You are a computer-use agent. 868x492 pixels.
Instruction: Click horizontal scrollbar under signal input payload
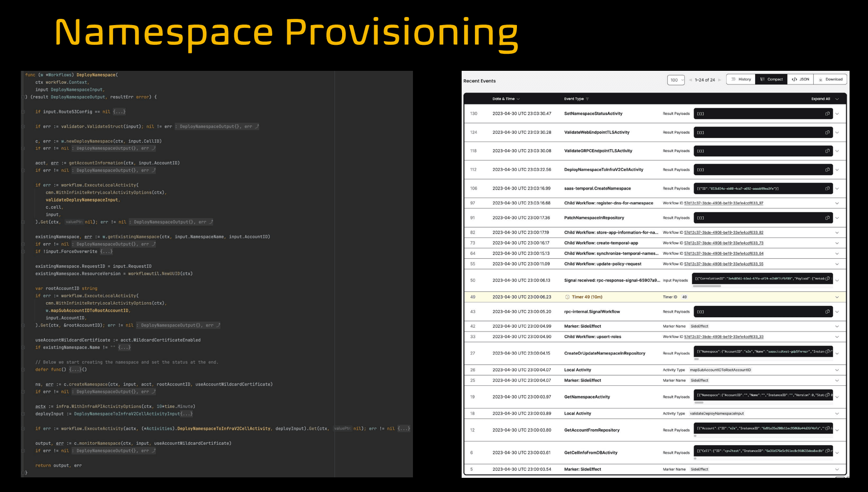point(707,286)
